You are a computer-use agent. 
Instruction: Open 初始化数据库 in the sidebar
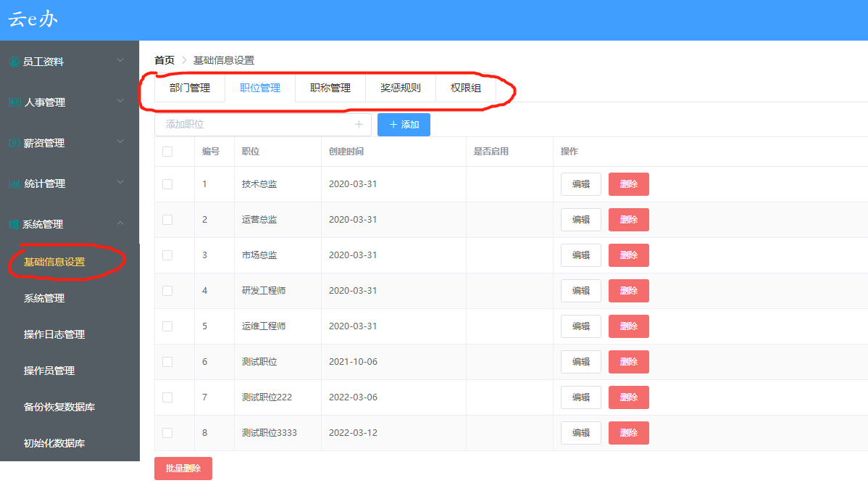[54, 443]
